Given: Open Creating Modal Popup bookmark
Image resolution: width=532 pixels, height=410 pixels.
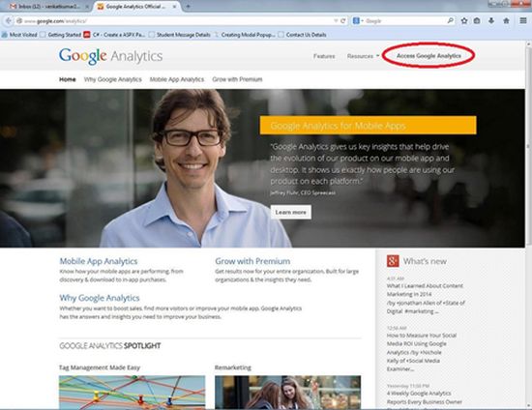Looking at the screenshot, I should pos(245,35).
